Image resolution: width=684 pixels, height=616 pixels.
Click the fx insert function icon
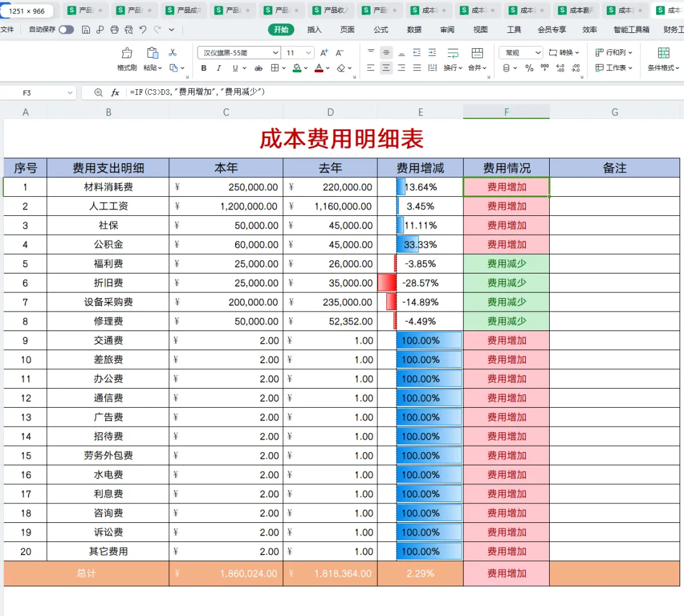pyautogui.click(x=115, y=92)
